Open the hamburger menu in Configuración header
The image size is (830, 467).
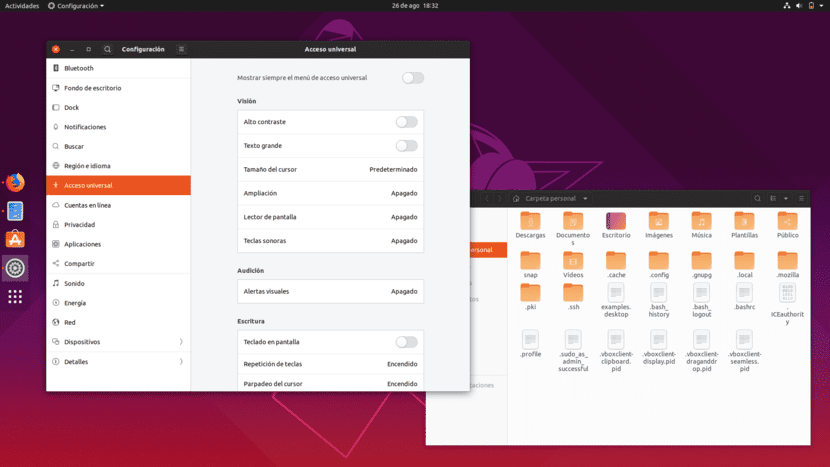click(x=181, y=49)
